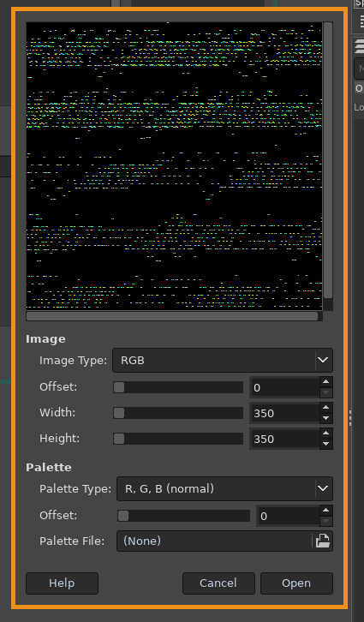
Task: Decrease the palette Offset stepper down arrow
Action: (326, 521)
